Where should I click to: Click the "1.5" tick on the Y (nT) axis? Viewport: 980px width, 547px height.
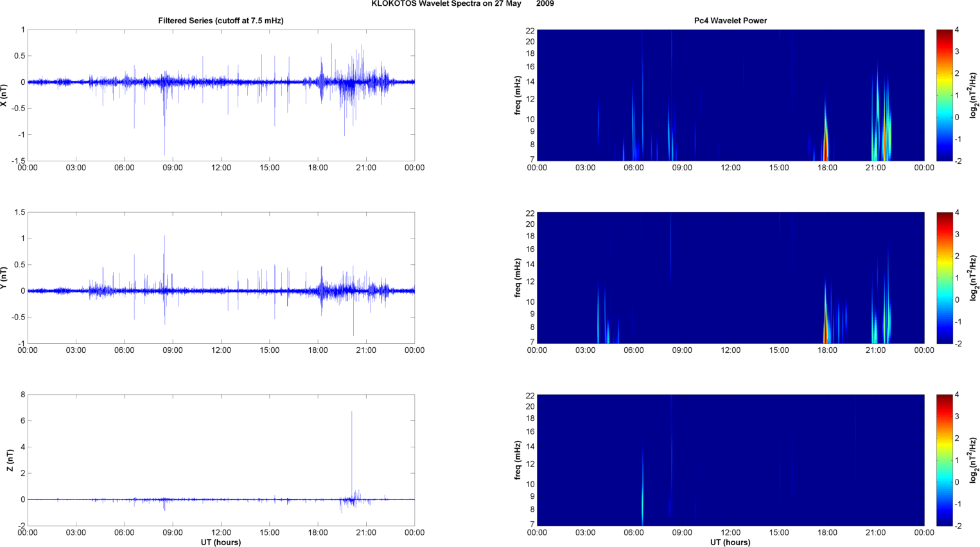[19, 212]
